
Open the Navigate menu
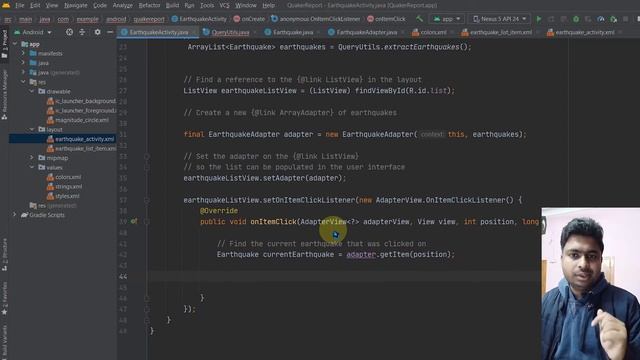coord(76,5)
